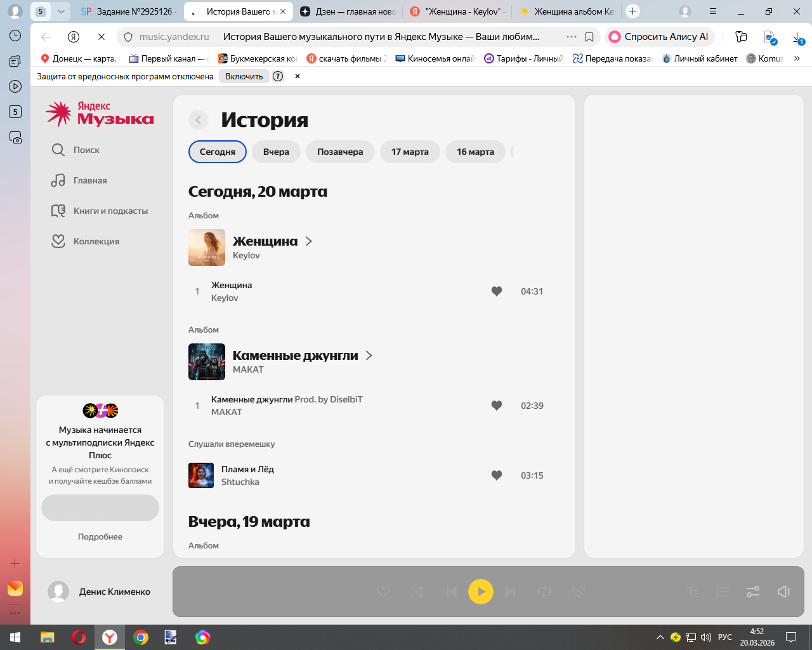Open the extensions icon next to Alice button
This screenshot has width=812, height=650.
(741, 37)
